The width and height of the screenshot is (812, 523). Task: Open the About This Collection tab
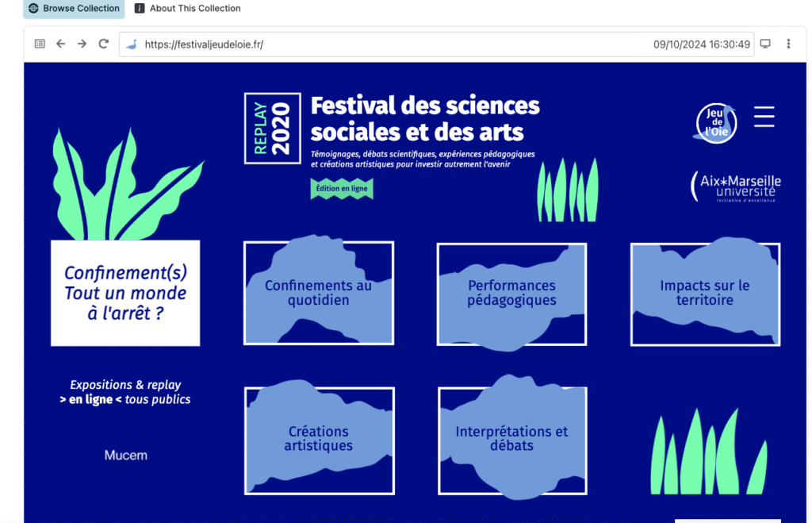pyautogui.click(x=188, y=9)
